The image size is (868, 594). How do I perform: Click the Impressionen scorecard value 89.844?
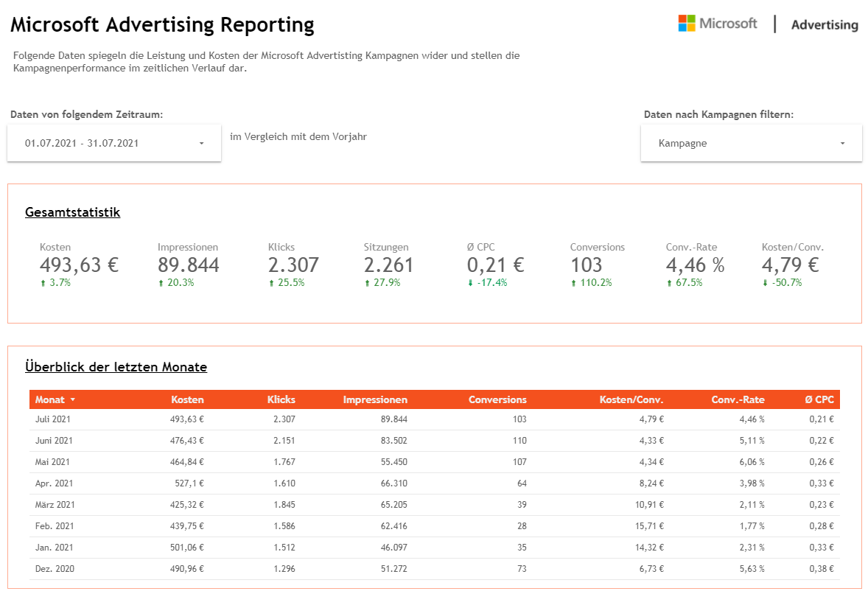188,265
